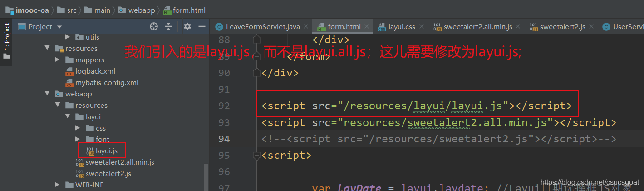The width and height of the screenshot is (644, 191).
Task: Click the 1: Project side tool tab
Action: [6, 36]
